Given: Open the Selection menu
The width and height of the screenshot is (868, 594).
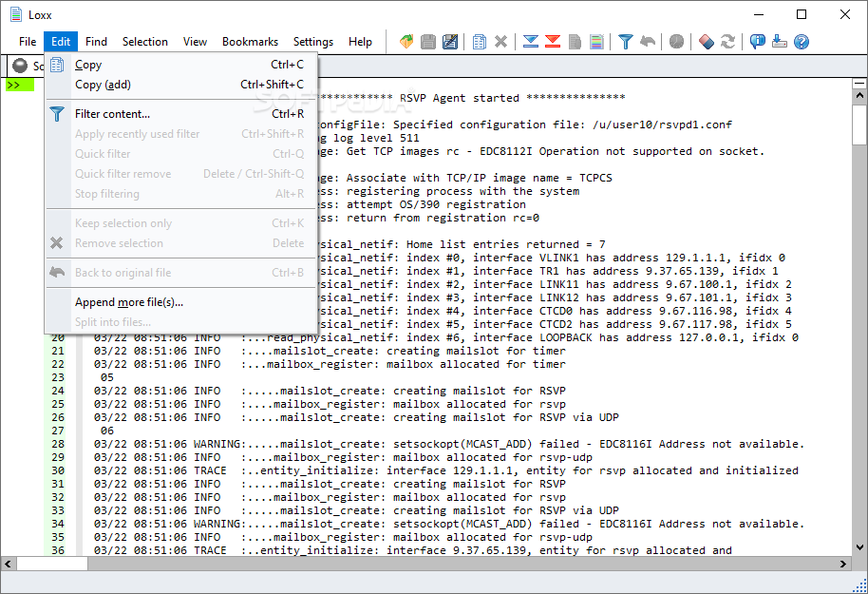Looking at the screenshot, I should click(x=144, y=42).
